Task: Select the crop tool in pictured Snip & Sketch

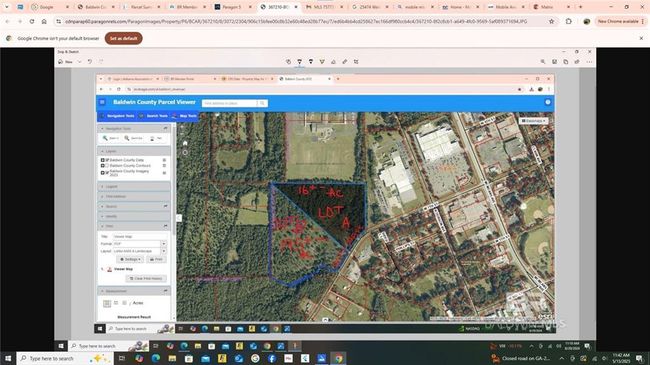Action: click(x=356, y=61)
